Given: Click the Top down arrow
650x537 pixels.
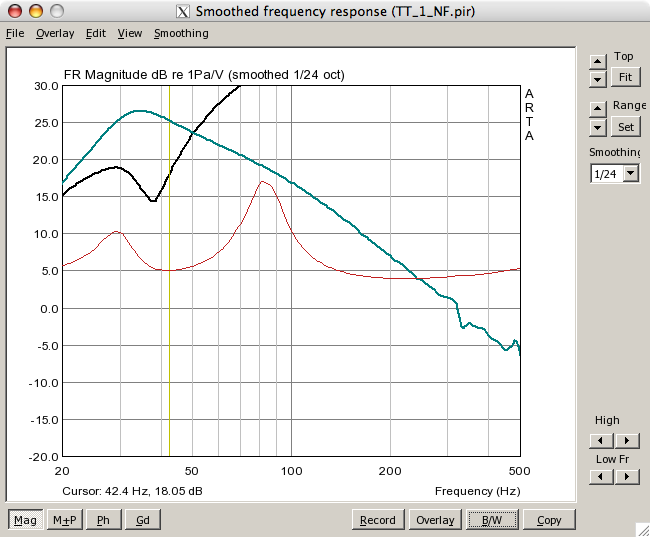Looking at the screenshot, I should coord(597,78).
